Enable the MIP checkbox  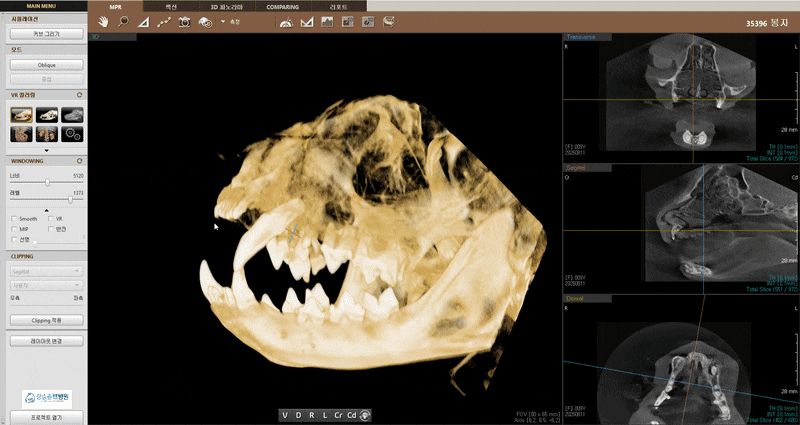[x=14, y=229]
